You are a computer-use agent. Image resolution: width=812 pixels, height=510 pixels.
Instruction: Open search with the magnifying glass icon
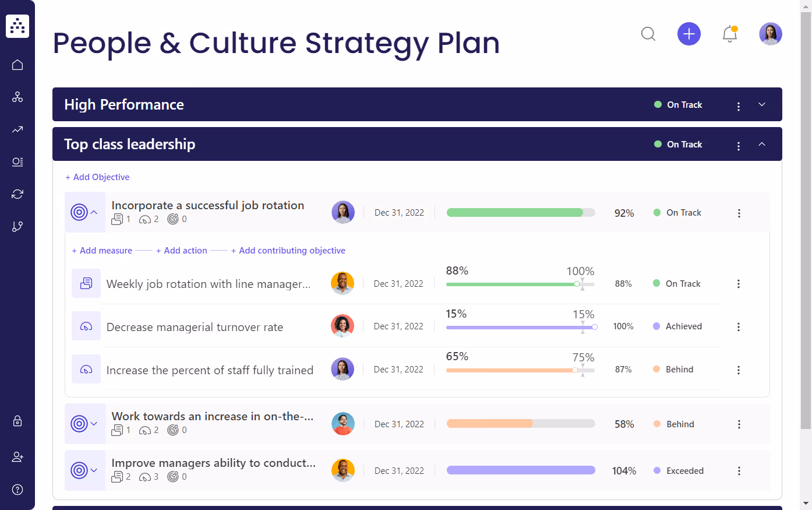click(x=648, y=34)
